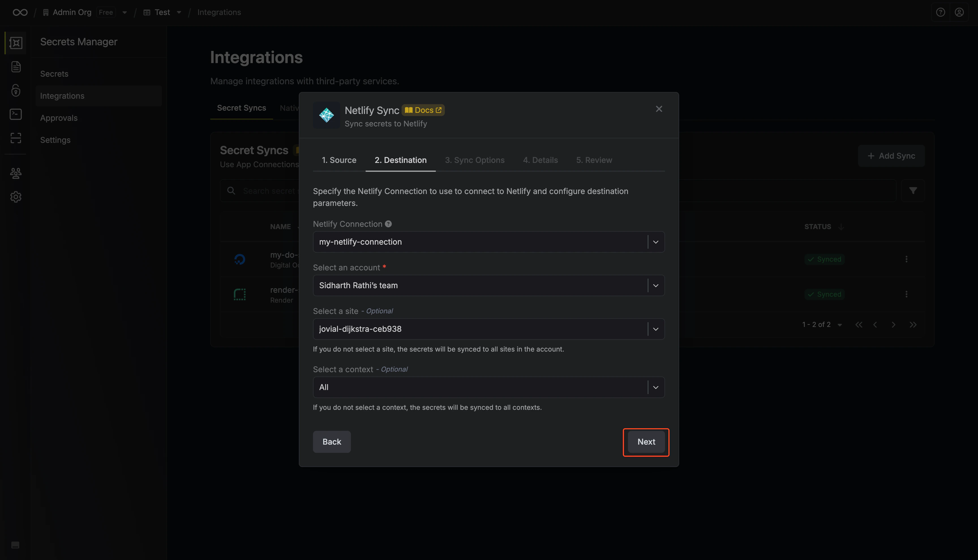Viewport: 978px width, 560px height.
Task: Click the search magnifier icon
Action: pyautogui.click(x=231, y=190)
